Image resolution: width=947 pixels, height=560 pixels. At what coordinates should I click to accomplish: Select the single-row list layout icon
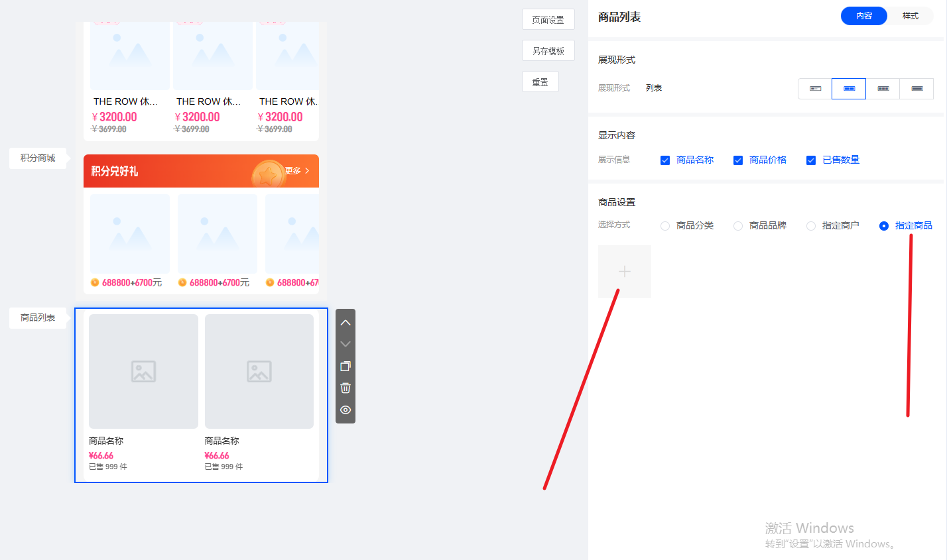(x=815, y=89)
